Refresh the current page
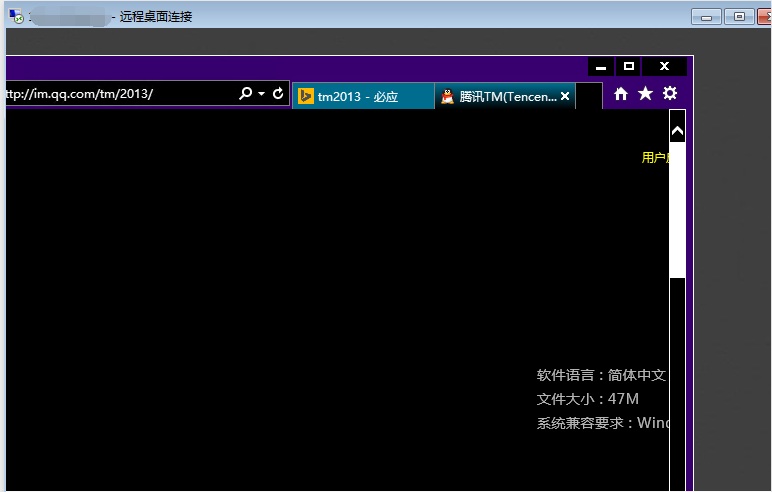Image resolution: width=772 pixels, height=492 pixels. pos(278,94)
